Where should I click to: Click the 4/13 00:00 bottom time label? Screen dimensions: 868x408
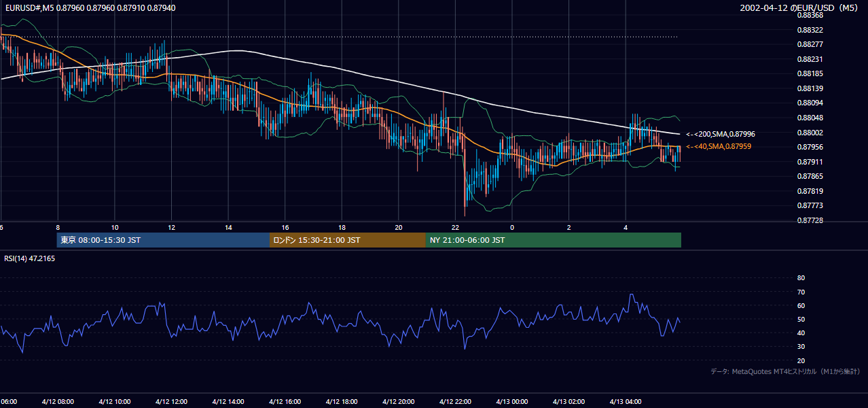pyautogui.click(x=512, y=401)
